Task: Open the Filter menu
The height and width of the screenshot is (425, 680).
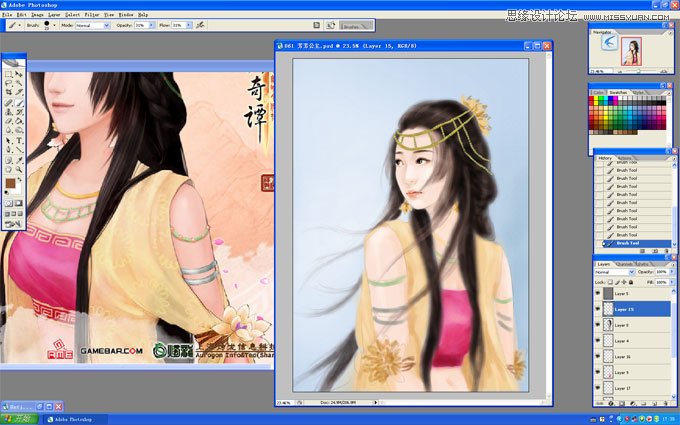Action: coord(92,15)
